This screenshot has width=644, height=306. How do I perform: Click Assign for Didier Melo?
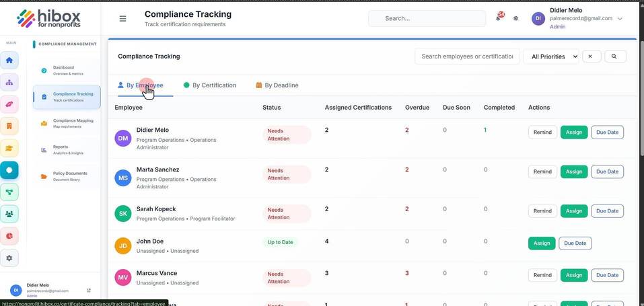click(x=574, y=132)
